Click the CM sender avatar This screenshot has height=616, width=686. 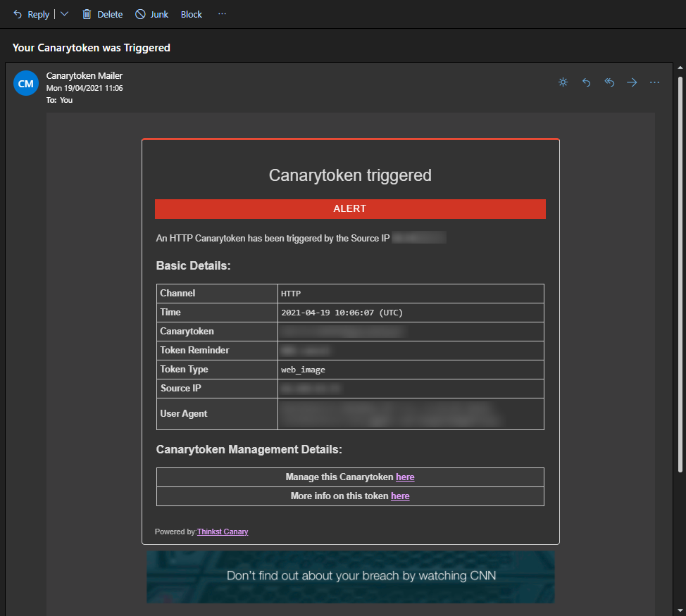tap(26, 84)
